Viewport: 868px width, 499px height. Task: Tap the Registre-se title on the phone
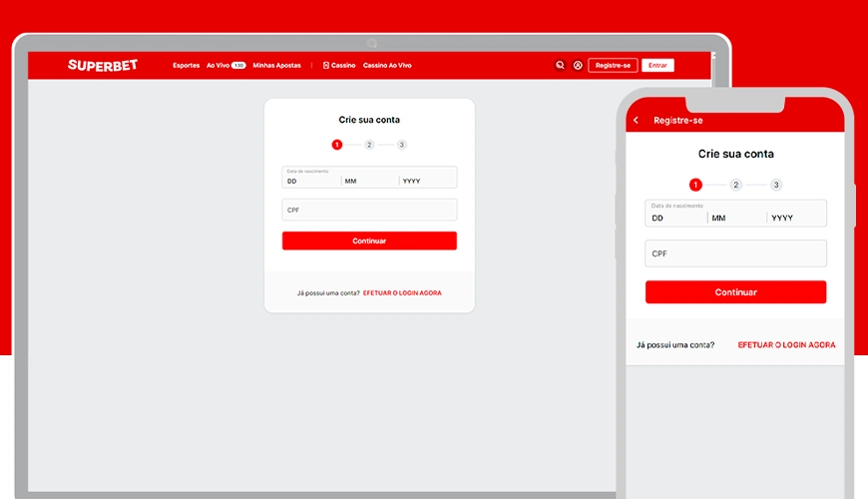678,120
